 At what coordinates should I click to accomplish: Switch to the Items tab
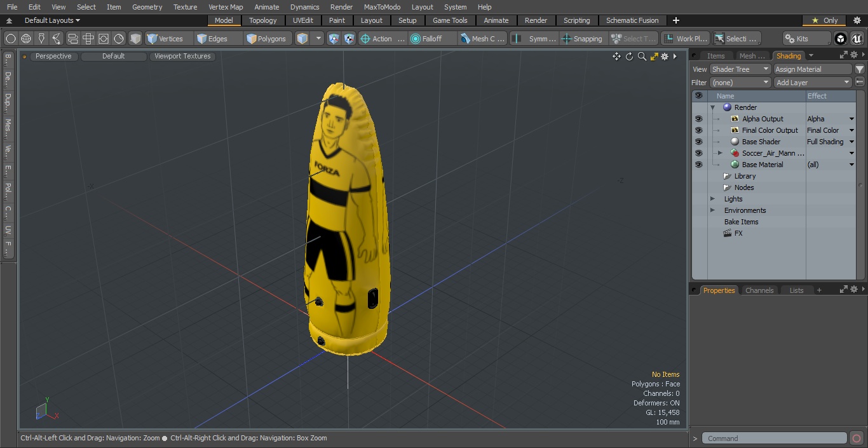(x=716, y=56)
